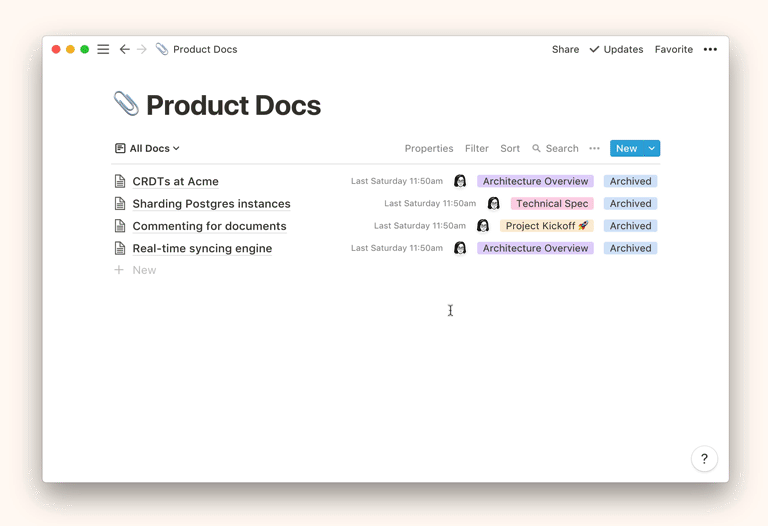Click the large paperclip page icon
The image size is (768, 526).
coord(126,104)
